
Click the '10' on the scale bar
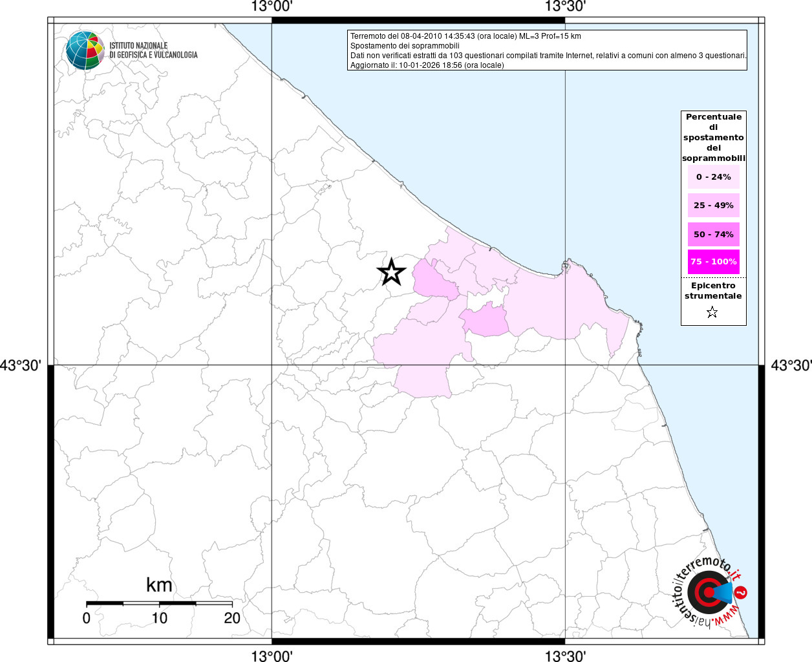[159, 618]
